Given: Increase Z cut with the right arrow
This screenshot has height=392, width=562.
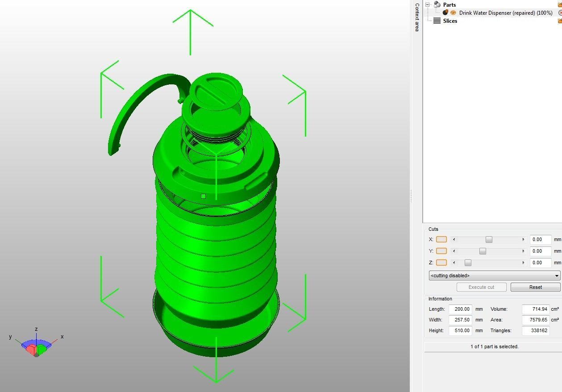Looking at the screenshot, I should pyautogui.click(x=523, y=263).
